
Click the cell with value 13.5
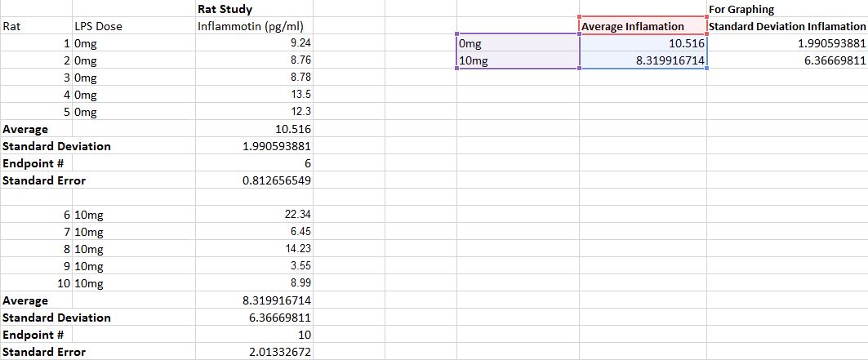(x=253, y=95)
